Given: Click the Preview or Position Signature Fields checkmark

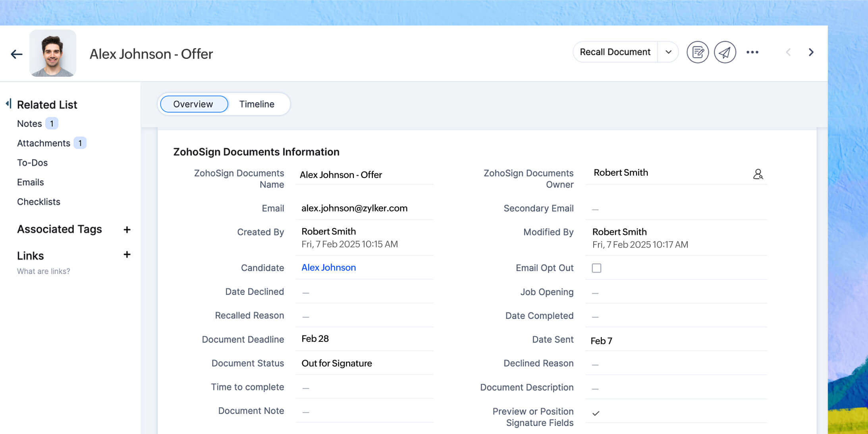Looking at the screenshot, I should tap(596, 413).
